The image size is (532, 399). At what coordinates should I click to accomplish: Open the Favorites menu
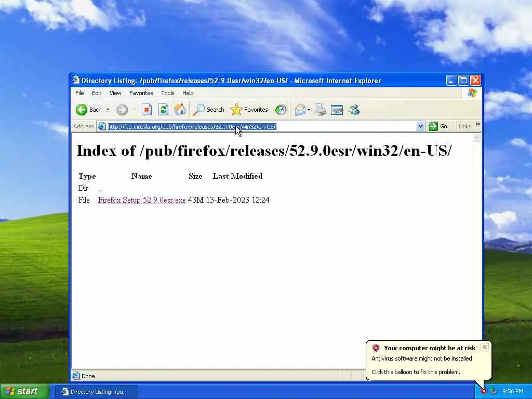coord(141,93)
